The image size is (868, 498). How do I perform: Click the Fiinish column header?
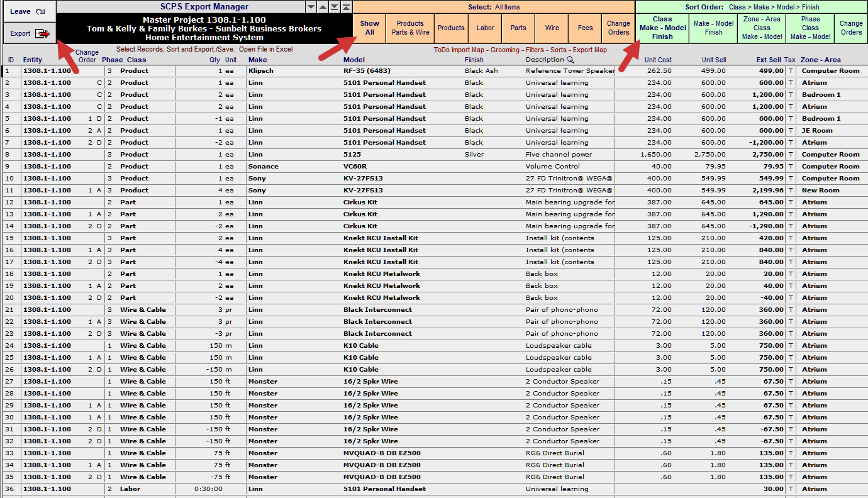pos(474,60)
